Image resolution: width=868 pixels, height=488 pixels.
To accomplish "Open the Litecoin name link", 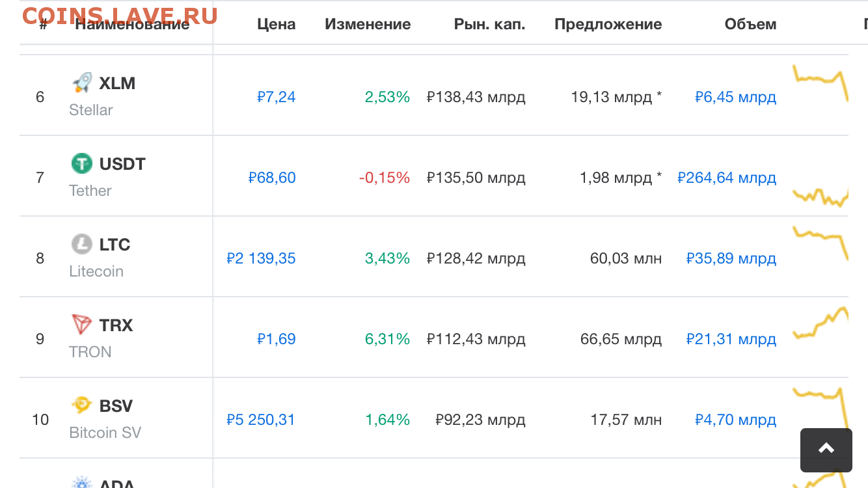I will tap(96, 271).
